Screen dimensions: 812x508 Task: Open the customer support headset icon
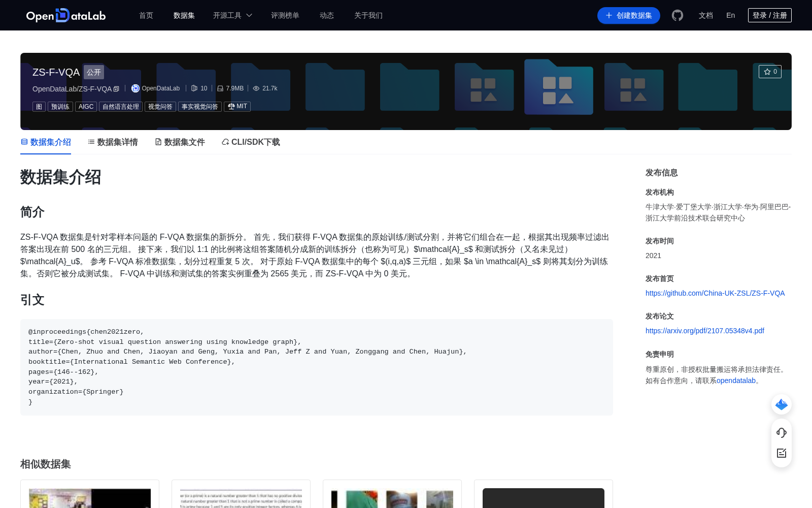pyautogui.click(x=782, y=433)
